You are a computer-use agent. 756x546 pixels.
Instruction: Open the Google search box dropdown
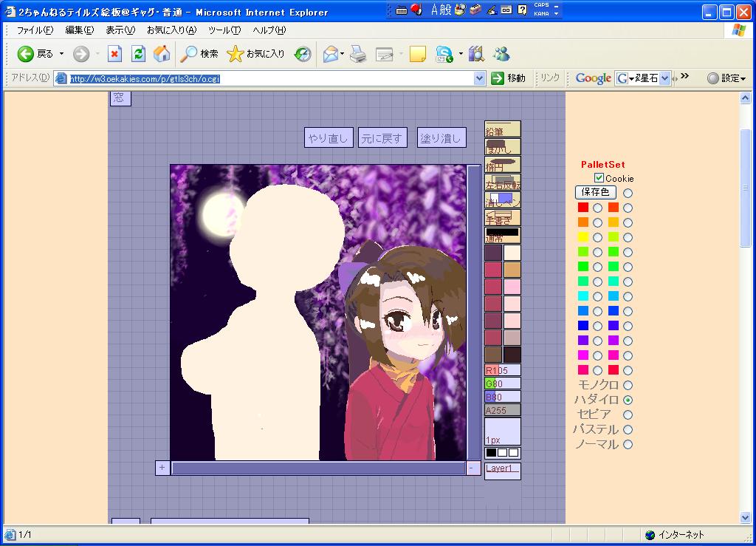coord(665,78)
